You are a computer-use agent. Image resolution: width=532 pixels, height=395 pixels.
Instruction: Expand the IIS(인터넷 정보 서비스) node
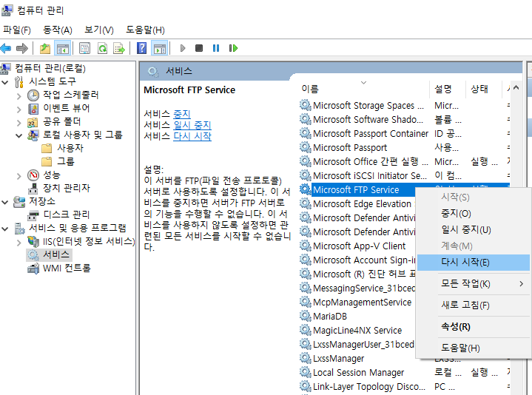pyautogui.click(x=19, y=242)
